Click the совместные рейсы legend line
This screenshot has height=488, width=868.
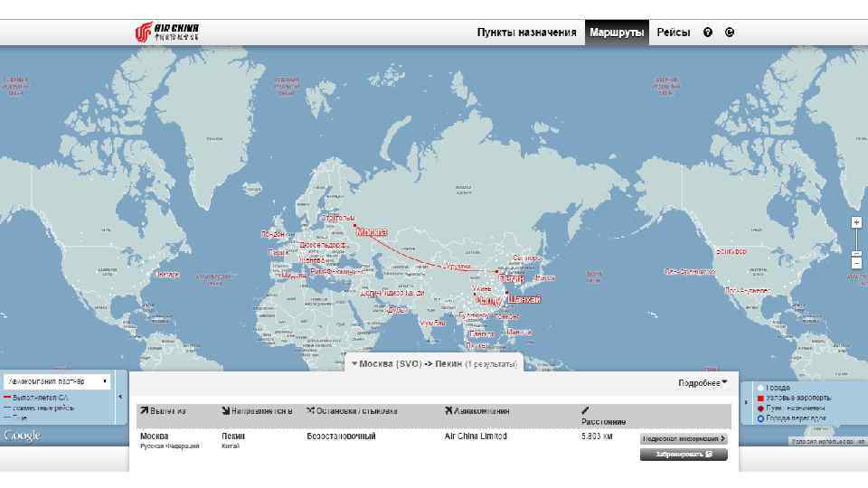point(39,408)
